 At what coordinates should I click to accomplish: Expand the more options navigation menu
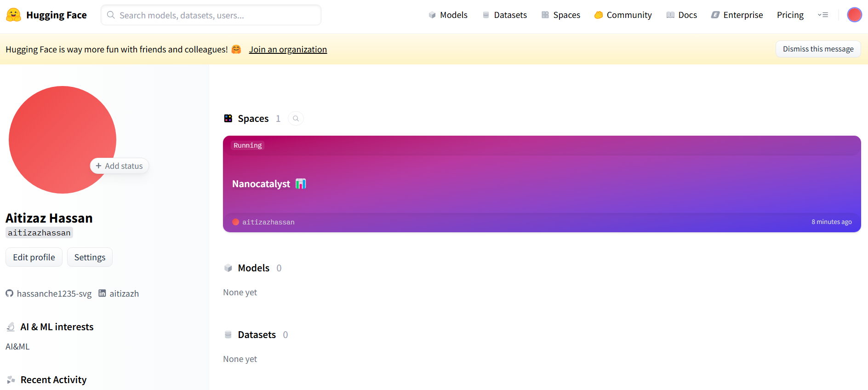(x=823, y=15)
